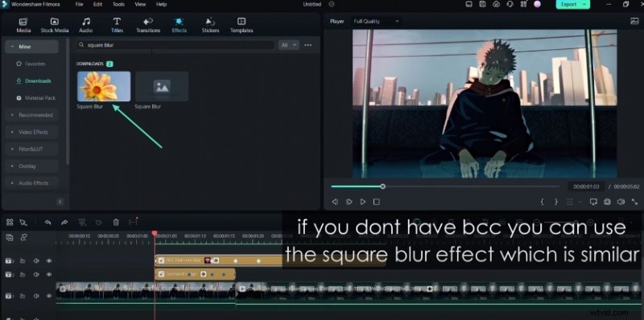Open the player display settings icon
This screenshot has width=644, height=320.
pos(593,202)
